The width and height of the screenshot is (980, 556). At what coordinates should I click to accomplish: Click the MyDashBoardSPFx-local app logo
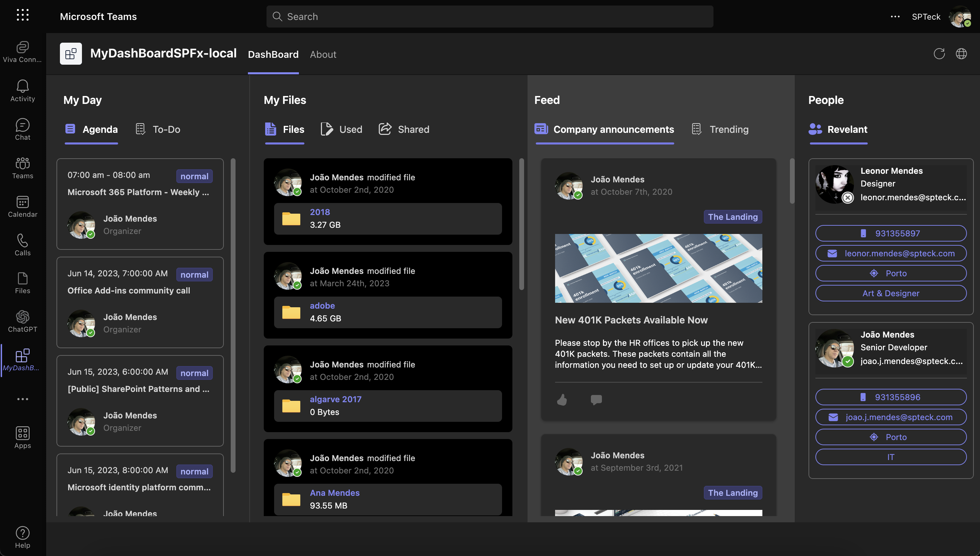(71, 53)
